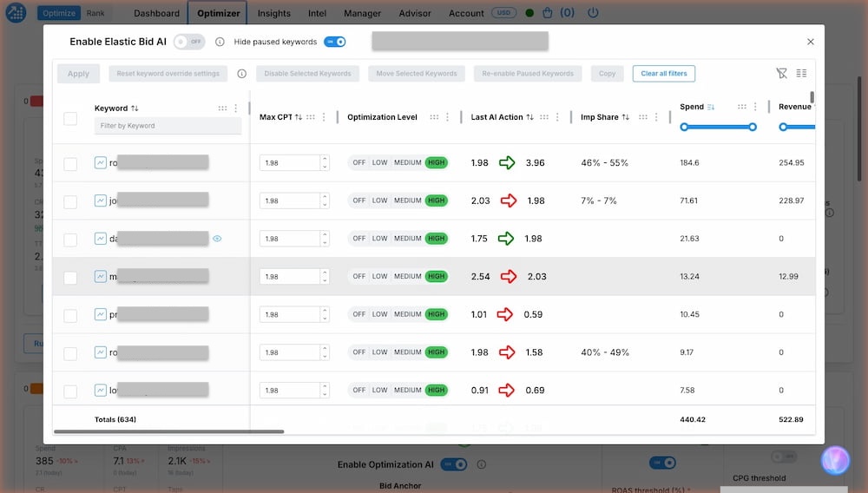Click the clear filter funnel icon
Viewport: 868px width, 493px height.
pyautogui.click(x=782, y=73)
